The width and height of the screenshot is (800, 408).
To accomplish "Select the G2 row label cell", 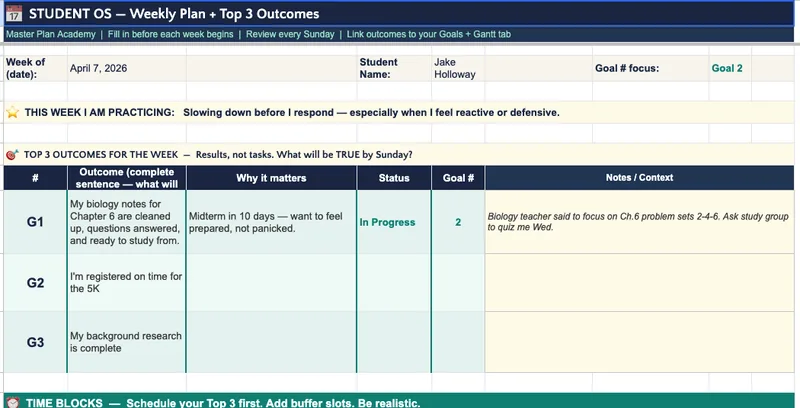I will 35,283.
